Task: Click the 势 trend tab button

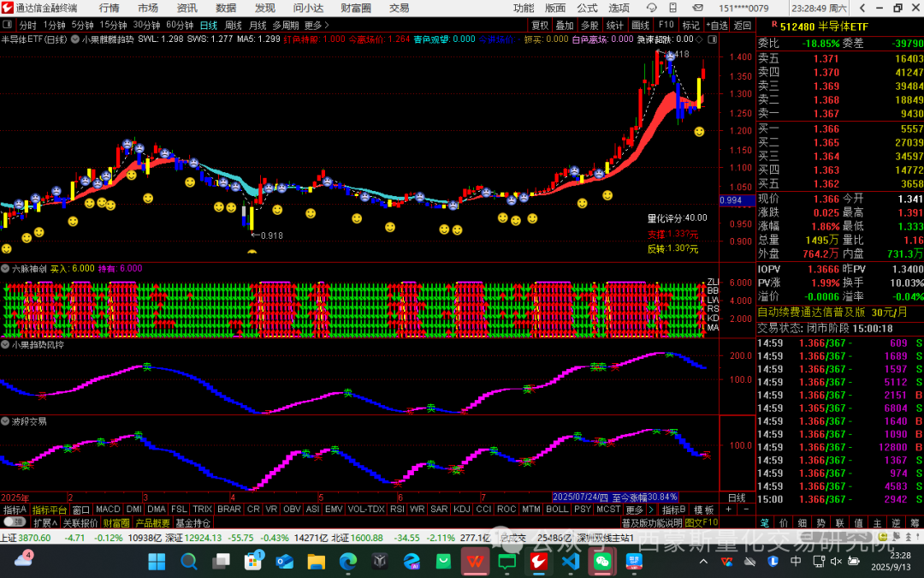Action: coord(820,522)
